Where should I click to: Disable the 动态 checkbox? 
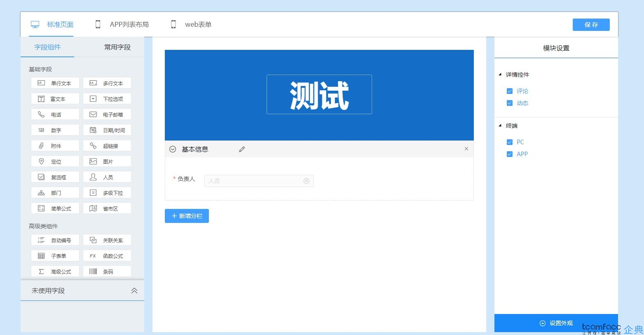[x=510, y=103]
